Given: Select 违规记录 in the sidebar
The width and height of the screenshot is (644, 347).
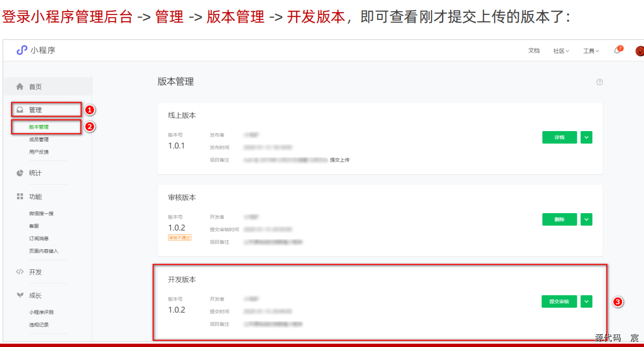Looking at the screenshot, I should click(39, 324).
